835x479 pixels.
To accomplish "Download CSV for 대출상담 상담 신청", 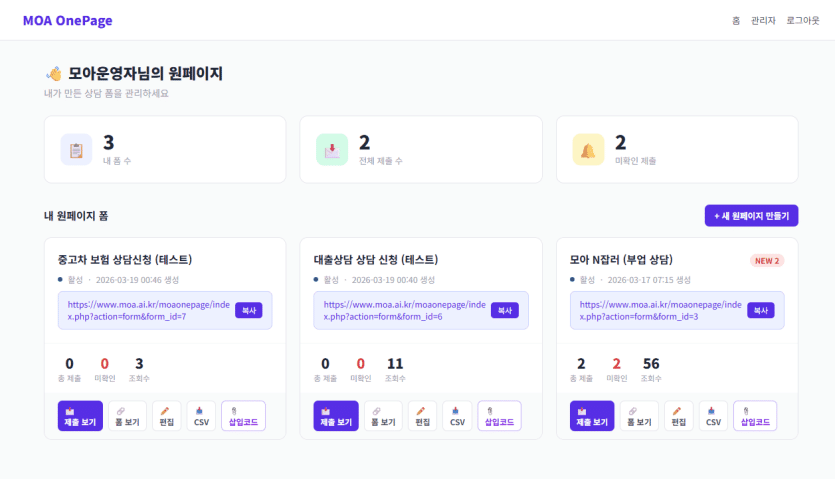I will tap(457, 415).
